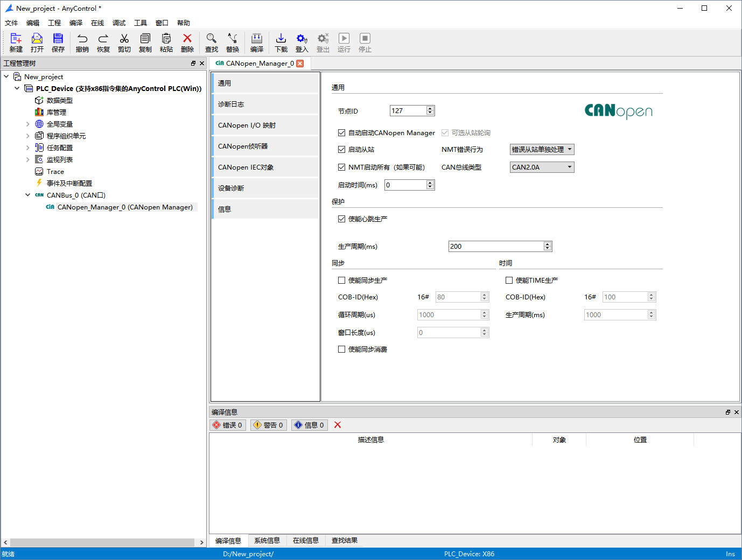Download to PLC using 下载 icon
This screenshot has width=742, height=560.
tap(281, 43)
